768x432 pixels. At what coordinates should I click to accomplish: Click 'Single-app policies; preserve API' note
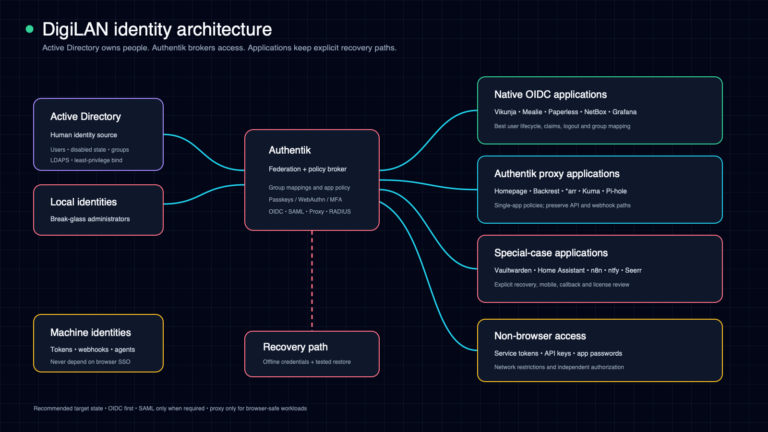(x=562, y=206)
